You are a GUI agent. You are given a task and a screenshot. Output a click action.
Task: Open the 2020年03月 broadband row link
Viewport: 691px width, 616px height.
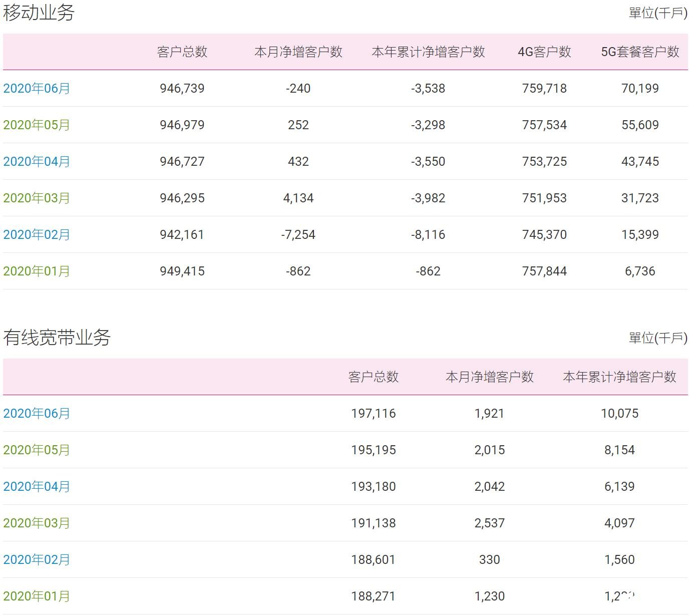(x=37, y=523)
